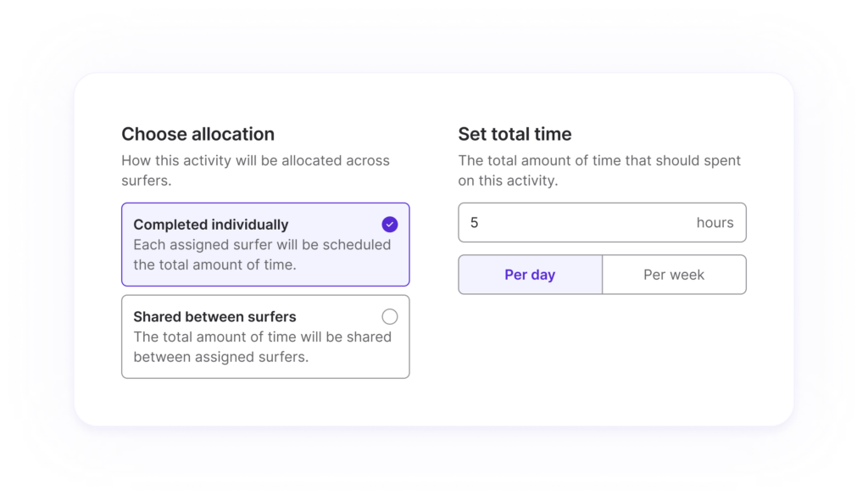Click the Completed individually title text
This screenshot has height=501, width=868.
[x=211, y=225]
